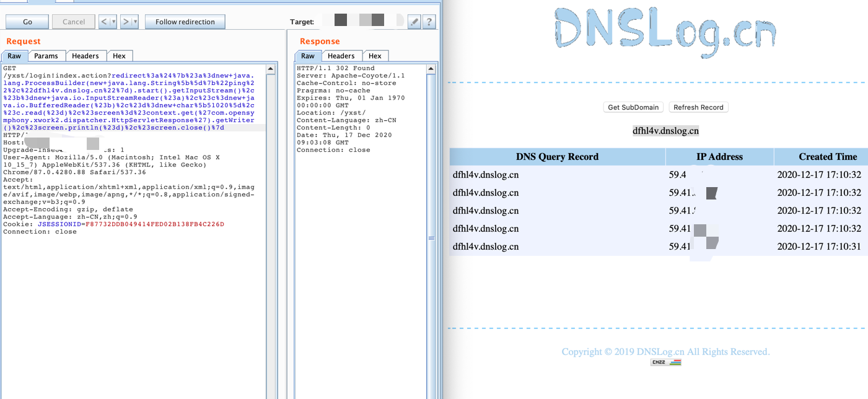Click the Accept-Language: zh-CN request line
This screenshot has height=399, width=868.
(71, 217)
